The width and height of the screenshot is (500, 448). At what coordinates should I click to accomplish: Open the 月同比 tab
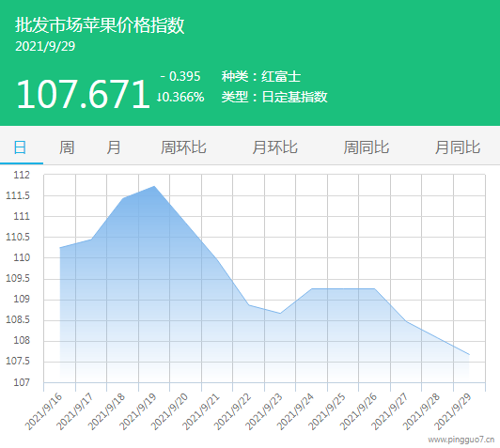pyautogui.click(x=458, y=147)
